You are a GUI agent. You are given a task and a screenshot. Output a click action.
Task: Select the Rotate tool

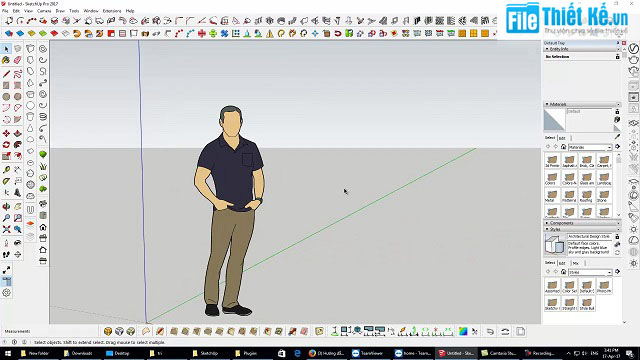click(x=6, y=144)
